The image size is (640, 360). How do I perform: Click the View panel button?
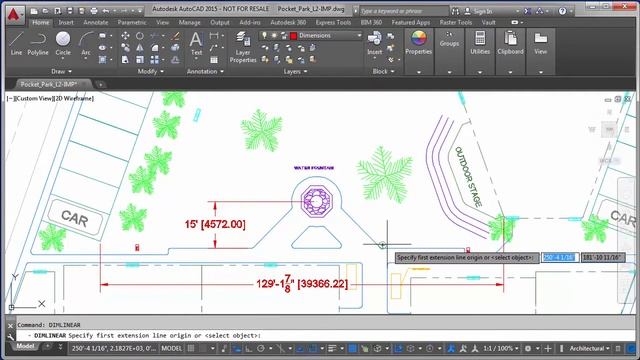click(540, 43)
